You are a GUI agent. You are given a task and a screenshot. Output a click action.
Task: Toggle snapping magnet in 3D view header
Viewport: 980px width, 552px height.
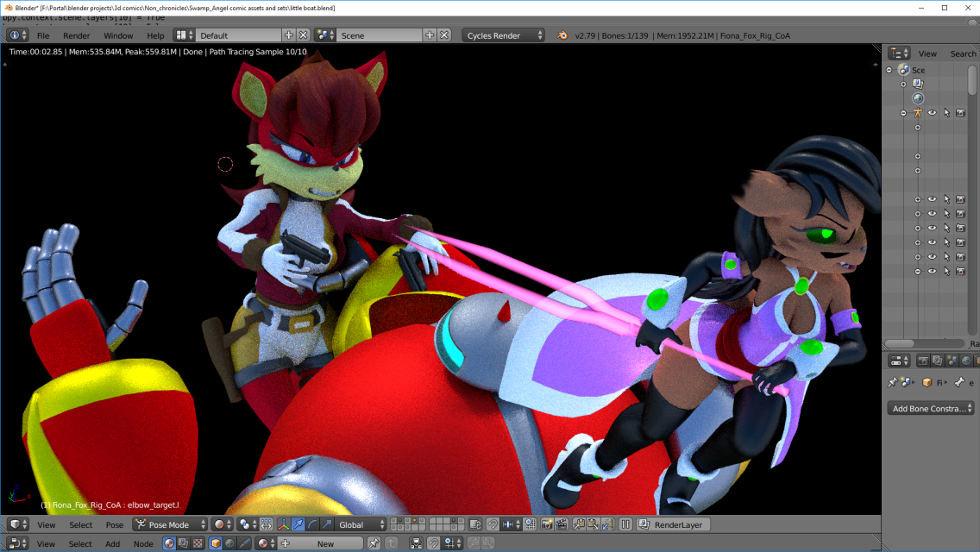tap(493, 524)
